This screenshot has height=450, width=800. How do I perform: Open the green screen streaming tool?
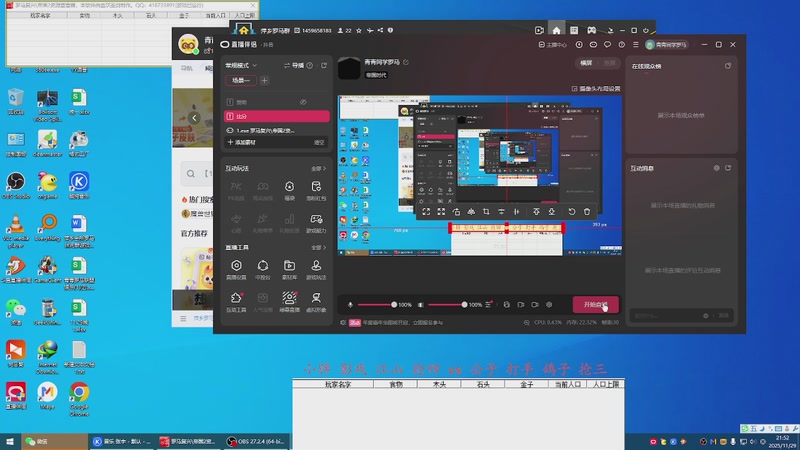tap(289, 302)
